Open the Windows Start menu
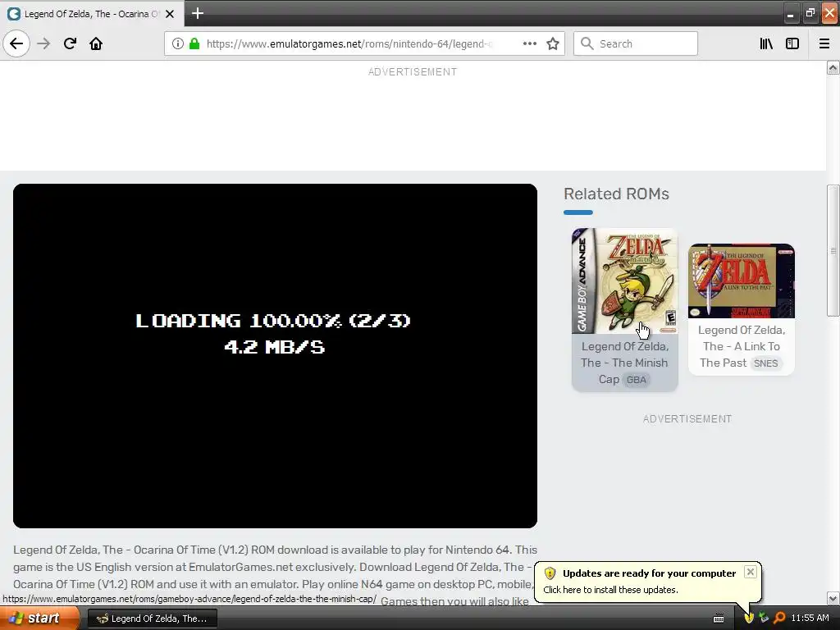Screen dimensions: 840x630 tap(39, 619)
